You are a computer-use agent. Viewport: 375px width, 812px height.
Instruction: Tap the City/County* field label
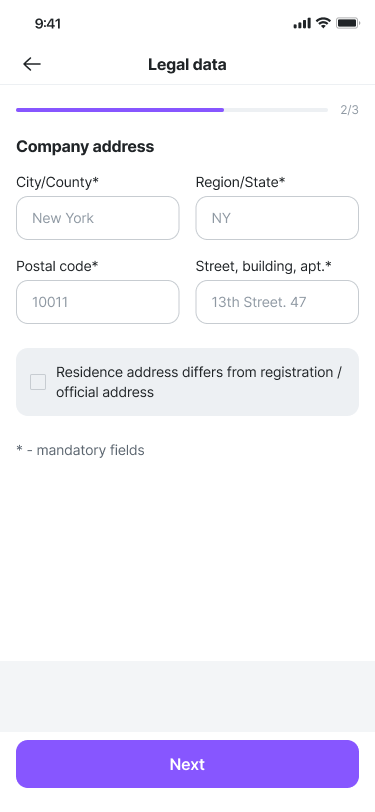[x=57, y=182]
